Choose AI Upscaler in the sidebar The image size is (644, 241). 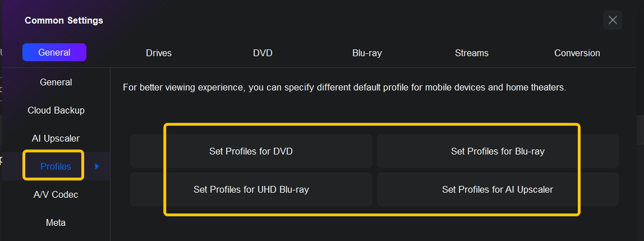(x=56, y=138)
